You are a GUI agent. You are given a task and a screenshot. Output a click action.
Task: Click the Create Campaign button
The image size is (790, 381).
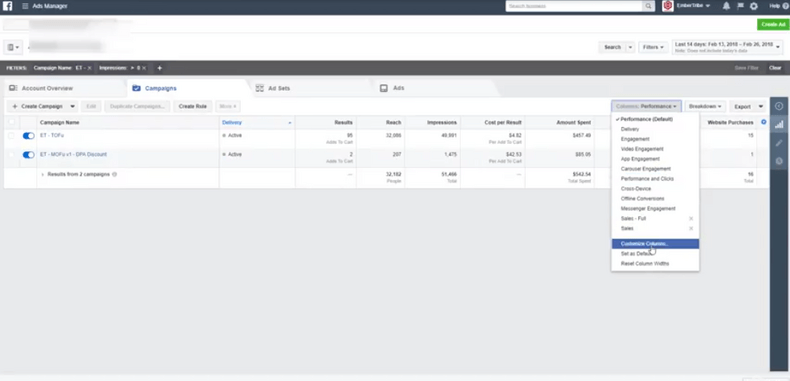pyautogui.click(x=38, y=106)
